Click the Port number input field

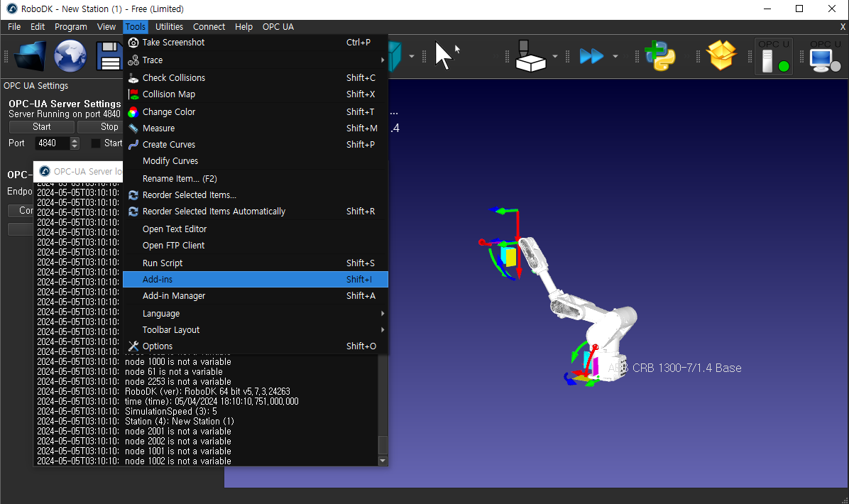point(53,143)
